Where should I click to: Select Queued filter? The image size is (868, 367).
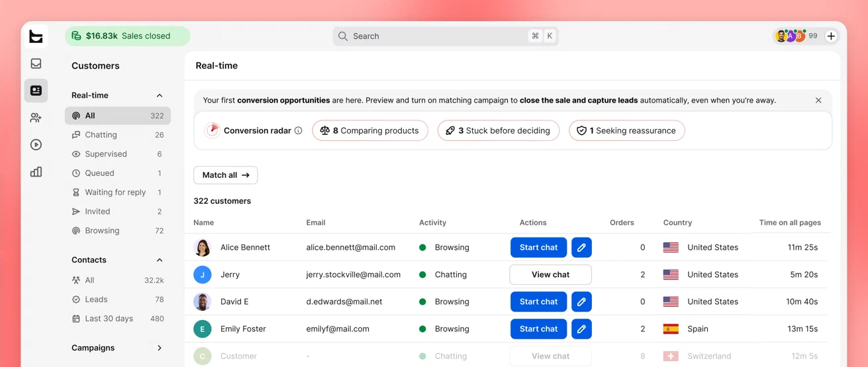(x=118, y=173)
